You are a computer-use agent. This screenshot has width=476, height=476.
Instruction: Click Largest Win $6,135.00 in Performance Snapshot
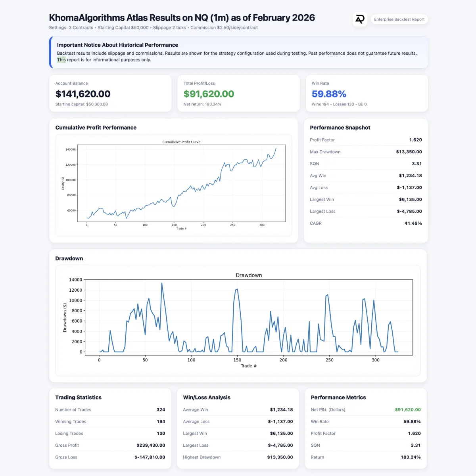(366, 199)
